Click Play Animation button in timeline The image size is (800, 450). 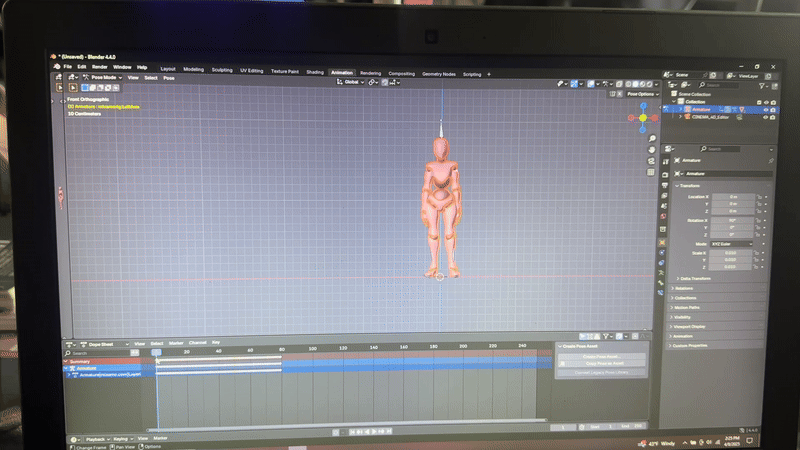tap(373, 431)
